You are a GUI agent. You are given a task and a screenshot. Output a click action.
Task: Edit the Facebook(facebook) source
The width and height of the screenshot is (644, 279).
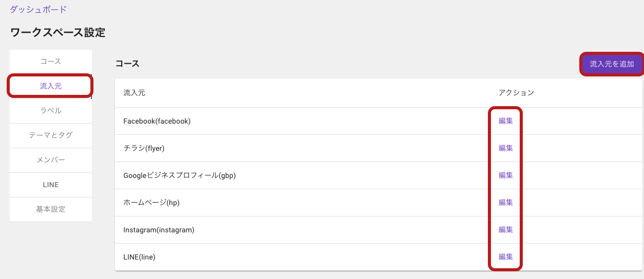pyautogui.click(x=506, y=121)
